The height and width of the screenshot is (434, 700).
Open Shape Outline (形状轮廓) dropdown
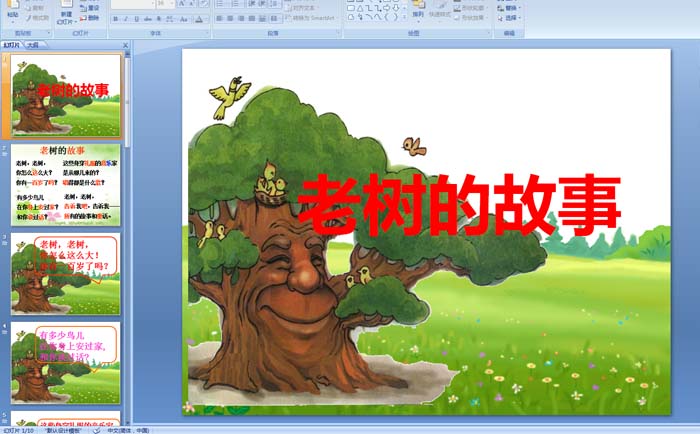(471, 8)
